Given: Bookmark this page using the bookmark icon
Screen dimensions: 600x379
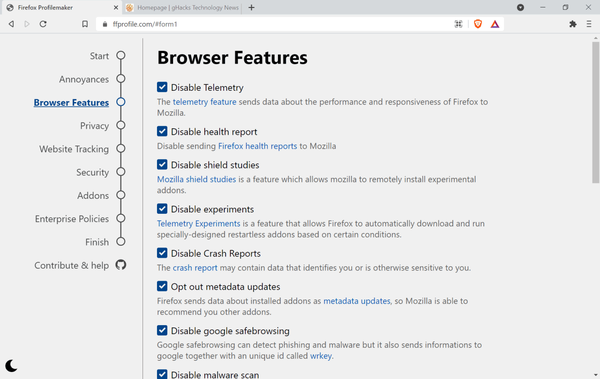Looking at the screenshot, I should 85,24.
